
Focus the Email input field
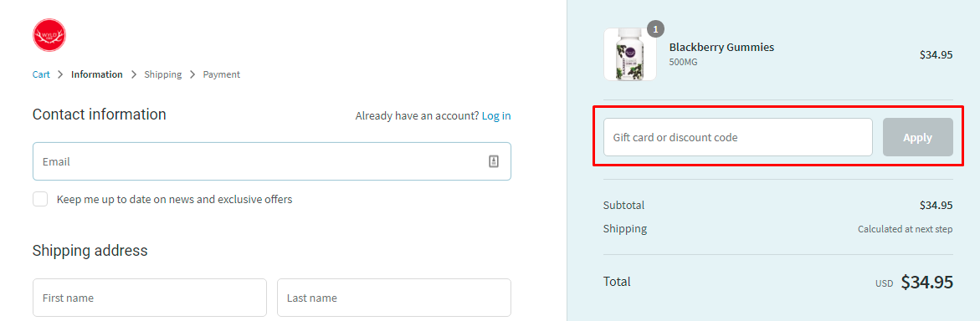point(272,161)
